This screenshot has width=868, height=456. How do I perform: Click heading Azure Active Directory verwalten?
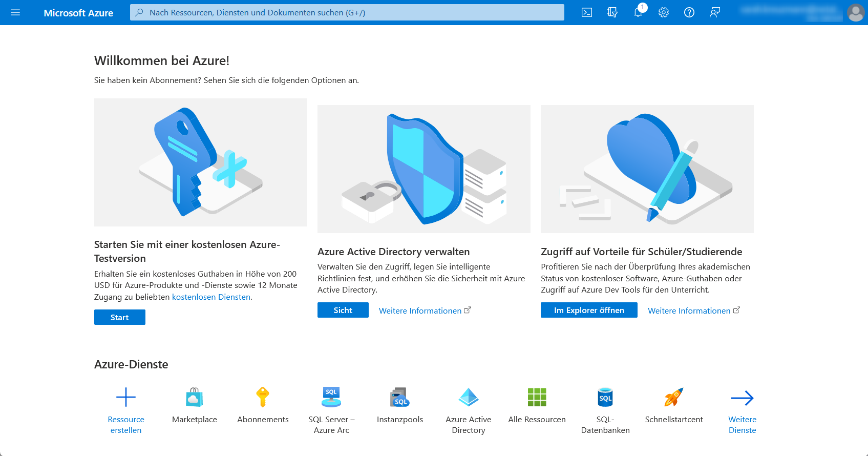point(394,252)
